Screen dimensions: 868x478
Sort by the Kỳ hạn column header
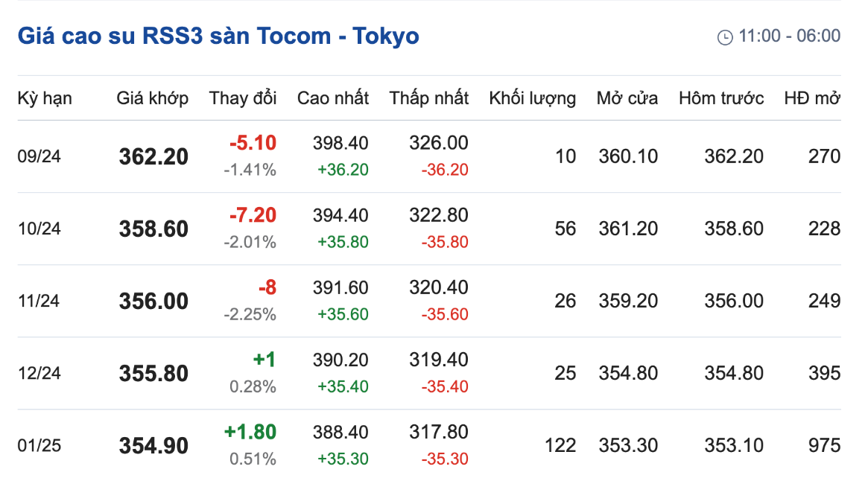tap(45, 98)
